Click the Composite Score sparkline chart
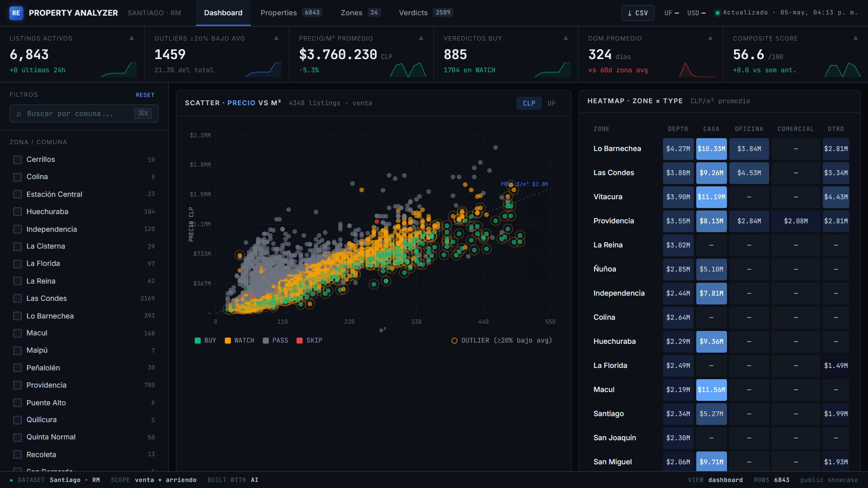 (842, 69)
